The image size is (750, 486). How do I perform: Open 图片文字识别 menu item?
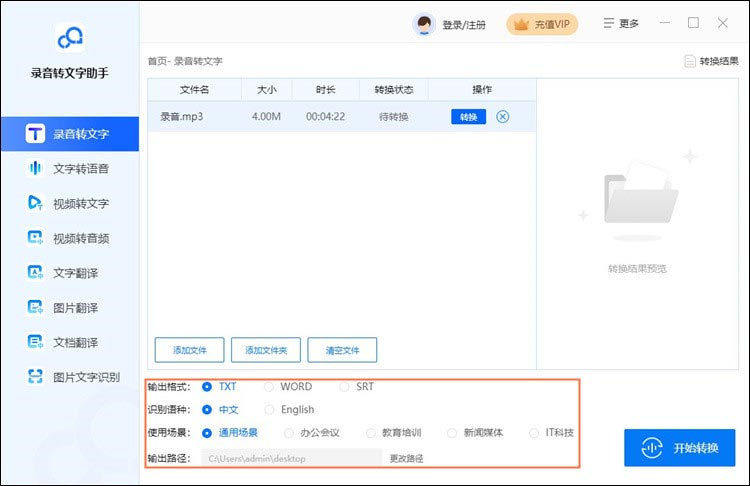(70, 377)
